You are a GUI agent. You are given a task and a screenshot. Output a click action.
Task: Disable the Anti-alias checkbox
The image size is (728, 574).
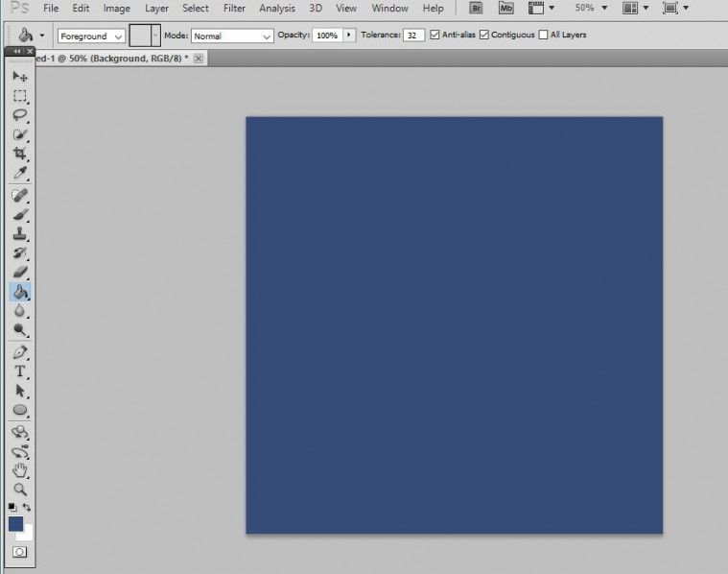(435, 36)
